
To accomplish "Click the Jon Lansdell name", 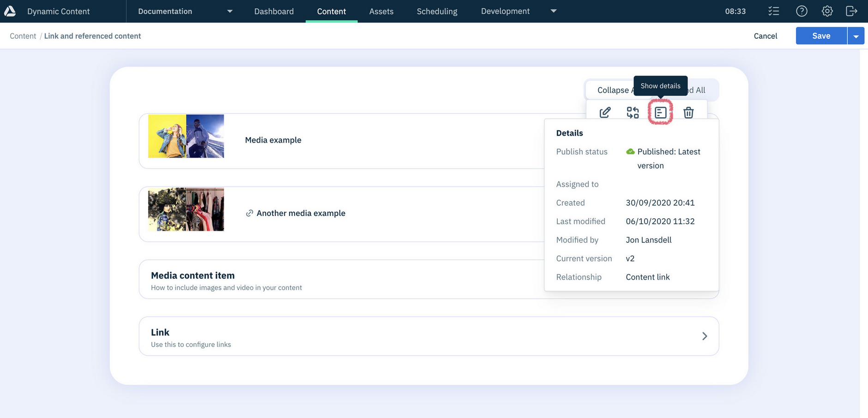I will pos(649,240).
